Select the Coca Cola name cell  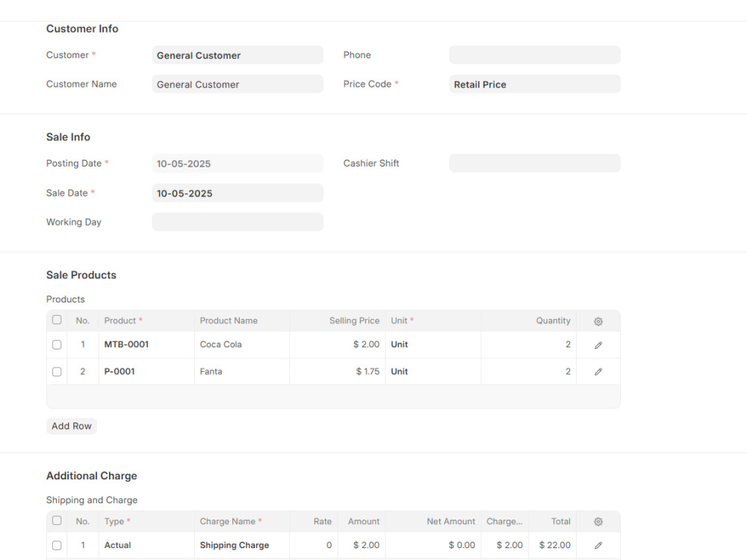(x=242, y=345)
